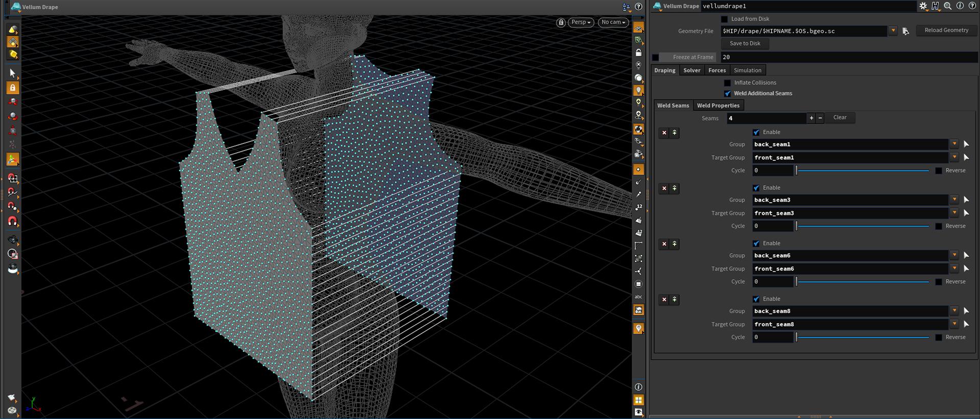Screen dimensions: 980x419
Task: Enable Load from Disk checkbox
Action: coord(724,19)
